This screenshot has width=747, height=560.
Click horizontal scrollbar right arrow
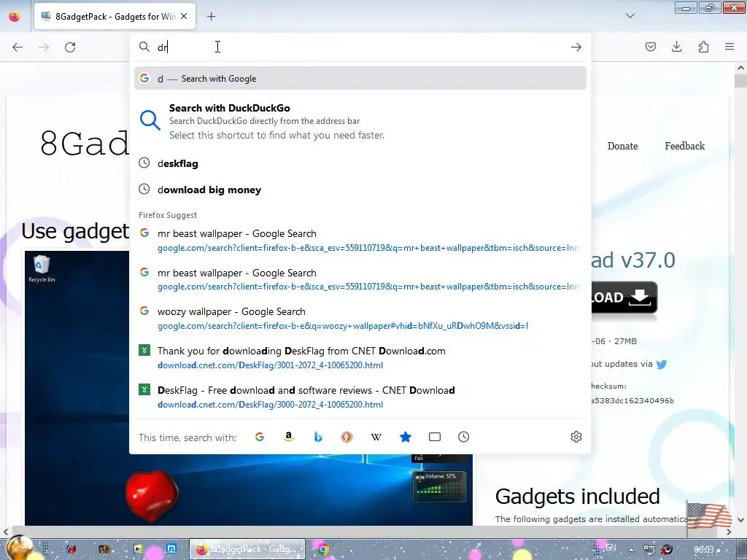729,532
